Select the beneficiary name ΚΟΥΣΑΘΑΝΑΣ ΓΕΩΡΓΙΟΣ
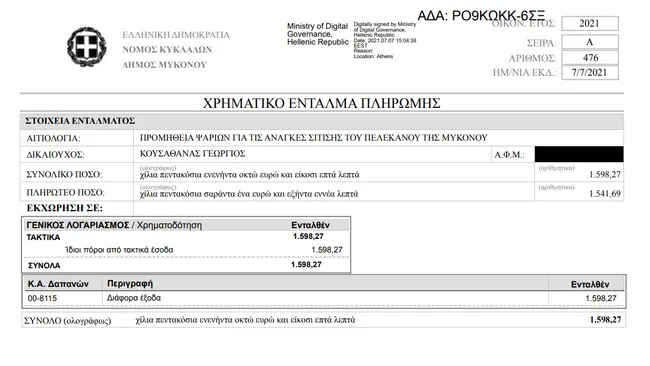This screenshot has width=650, height=366. 192,154
